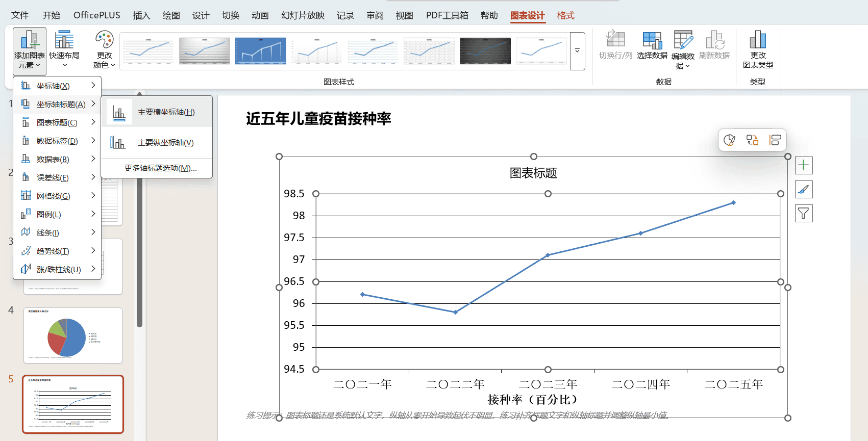Image resolution: width=868 pixels, height=441 pixels.
Task: Open Gridlines (网格线) submenu
Action: point(57,196)
